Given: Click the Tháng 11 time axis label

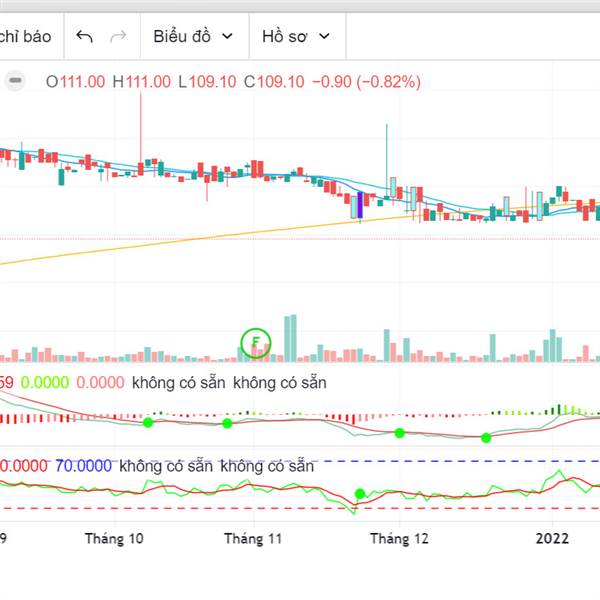Looking at the screenshot, I should tap(253, 539).
